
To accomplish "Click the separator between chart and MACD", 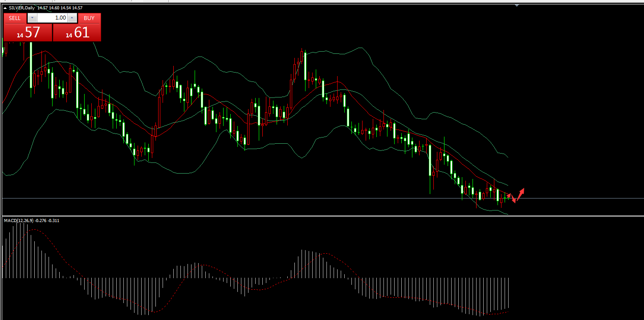I will (312, 216).
